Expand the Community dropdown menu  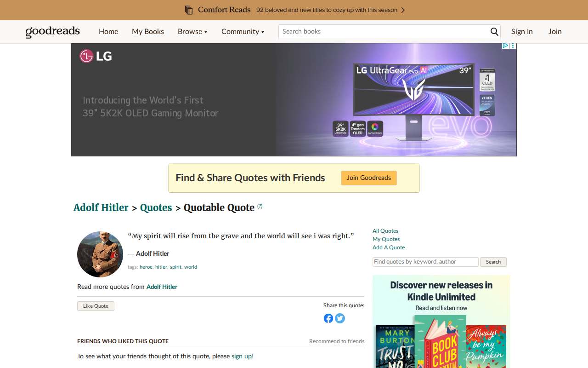[243, 32]
